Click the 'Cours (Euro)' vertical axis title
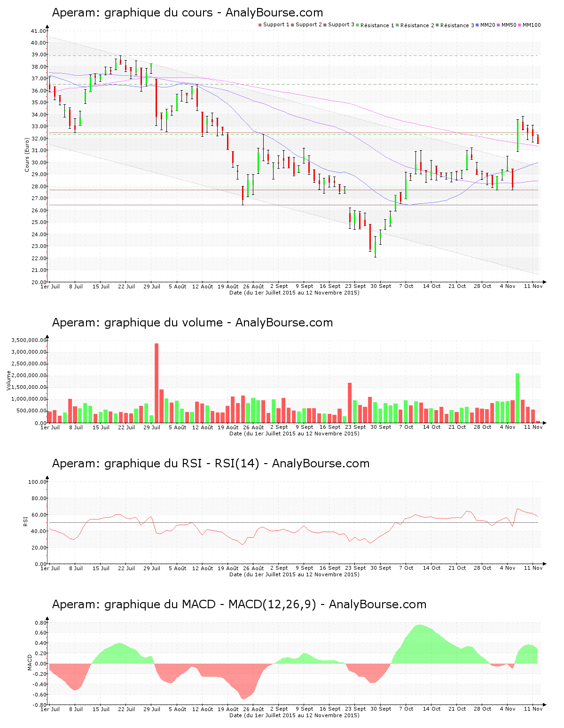Screen dimensions: 564x728 coord(27,155)
